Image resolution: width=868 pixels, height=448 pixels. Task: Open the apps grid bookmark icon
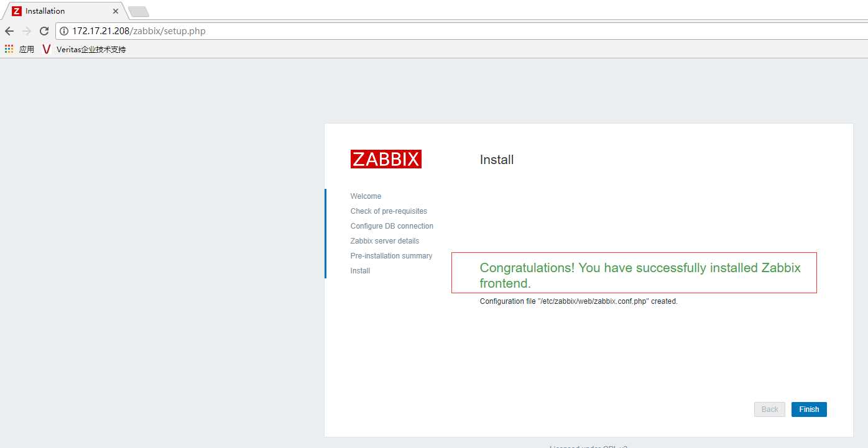9,49
